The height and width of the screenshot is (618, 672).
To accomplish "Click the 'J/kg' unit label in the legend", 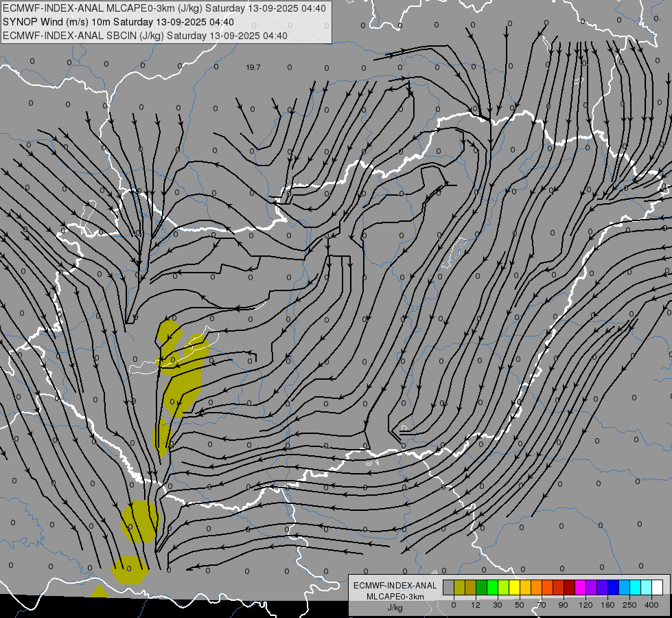I will coord(395,608).
